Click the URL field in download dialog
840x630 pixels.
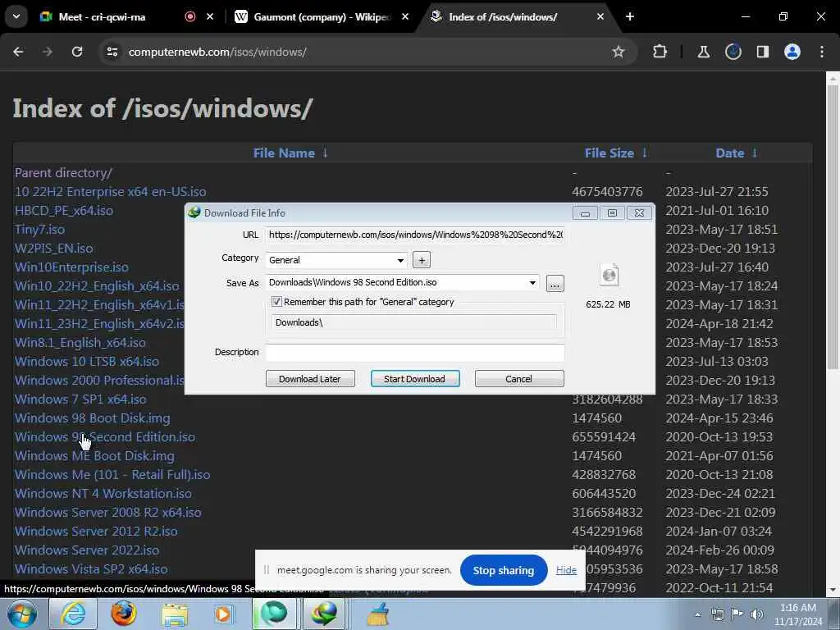414,235
